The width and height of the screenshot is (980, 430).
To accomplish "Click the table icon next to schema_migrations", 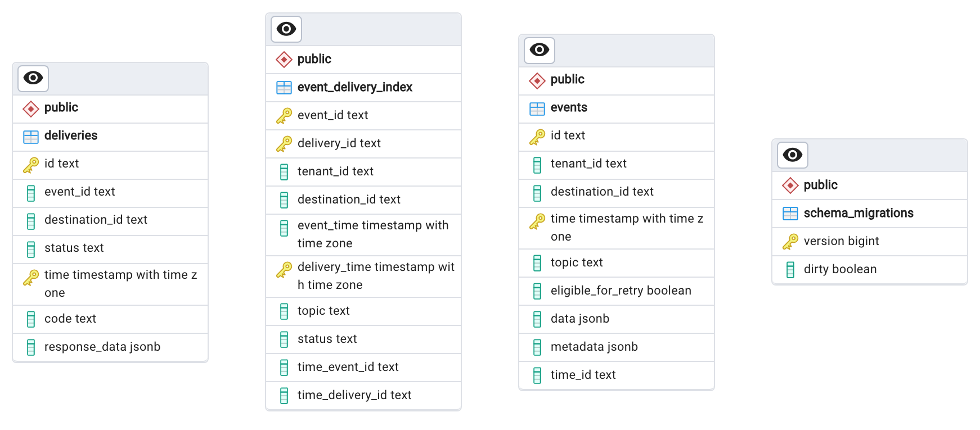I will click(x=790, y=214).
